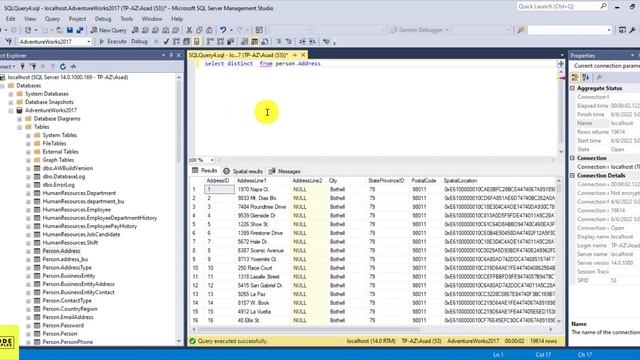This screenshot has width=640, height=360.
Task: Click the Alphabetical sort icon in Properties
Action: pos(585,78)
